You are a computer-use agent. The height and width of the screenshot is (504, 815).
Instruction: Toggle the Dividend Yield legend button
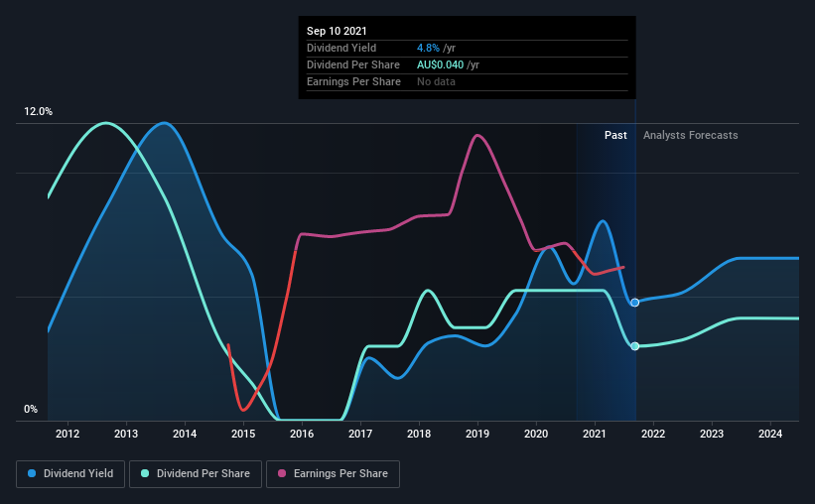click(x=70, y=474)
